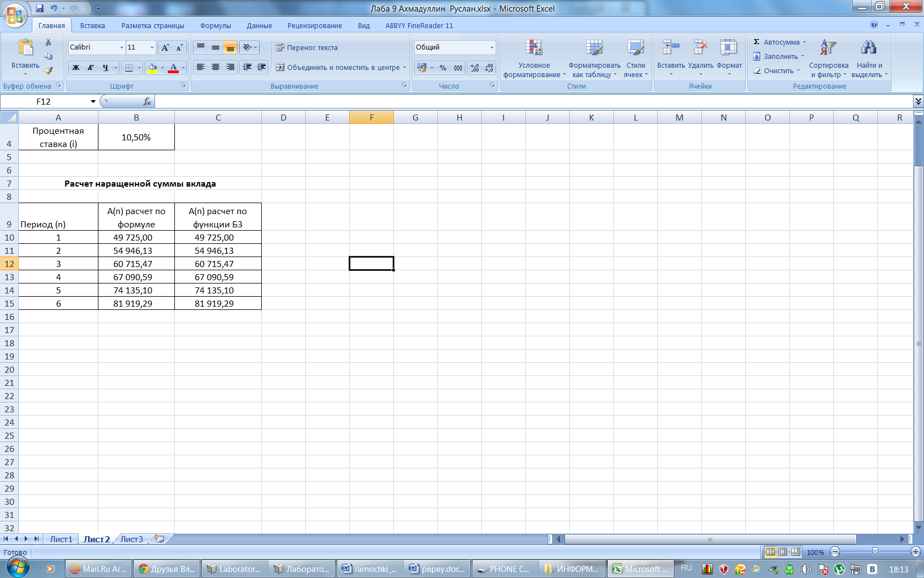This screenshot has height=578, width=924.
Task: Open the Разметка страницы ribbon tab
Action: tap(153, 26)
